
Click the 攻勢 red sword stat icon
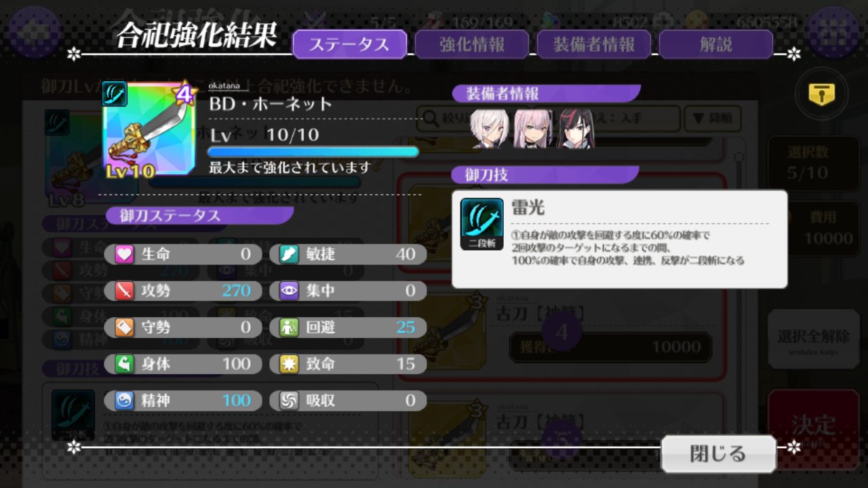124,291
